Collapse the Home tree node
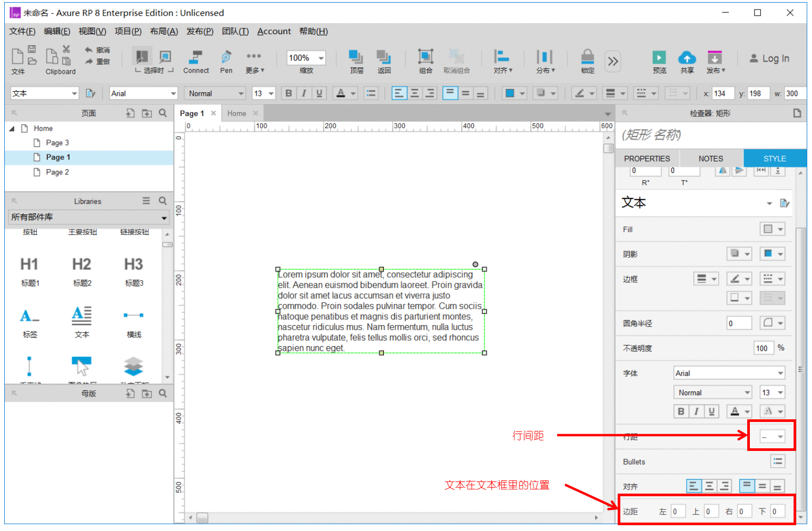The width and height of the screenshot is (812, 531). point(12,129)
